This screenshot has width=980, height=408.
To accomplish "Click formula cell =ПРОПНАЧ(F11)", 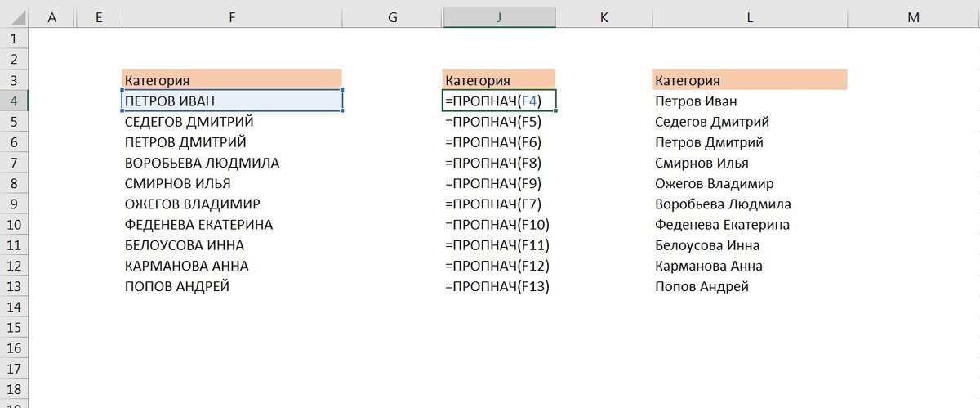I will [499, 245].
